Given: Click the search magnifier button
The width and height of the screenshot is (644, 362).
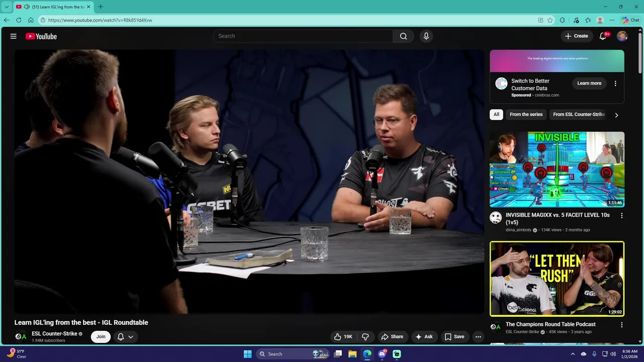Looking at the screenshot, I should [403, 36].
